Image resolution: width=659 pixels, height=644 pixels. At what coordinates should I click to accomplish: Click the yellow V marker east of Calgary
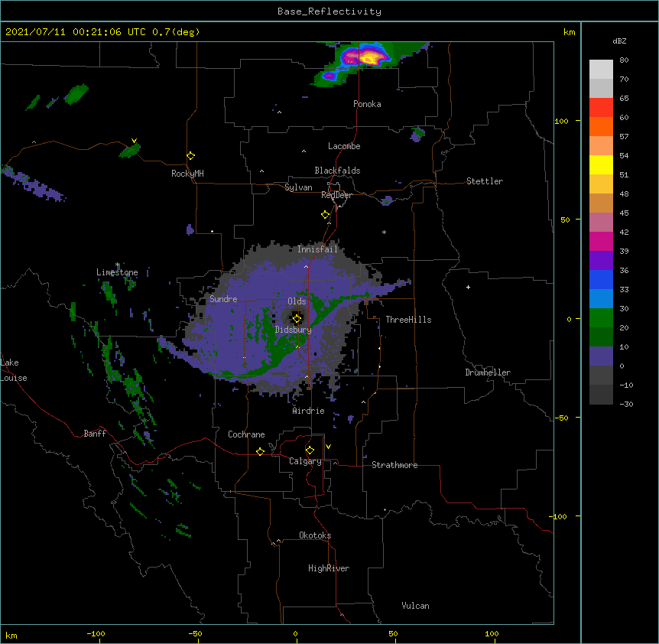(x=328, y=447)
